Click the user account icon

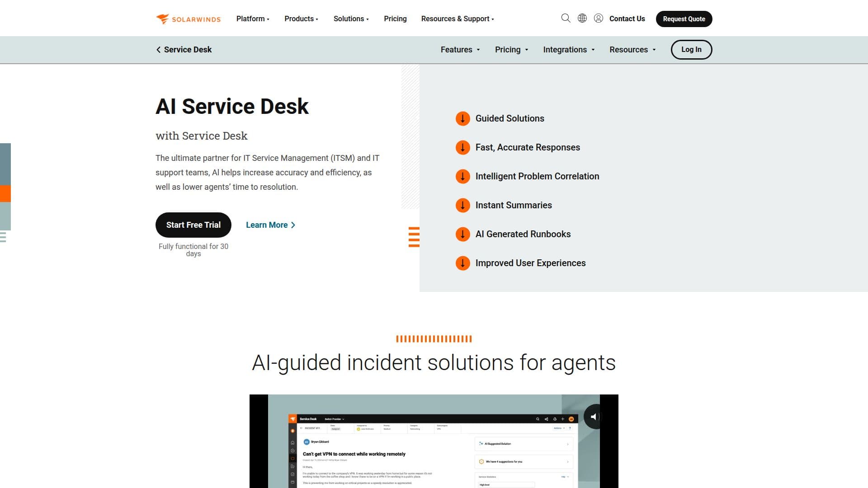[599, 18]
